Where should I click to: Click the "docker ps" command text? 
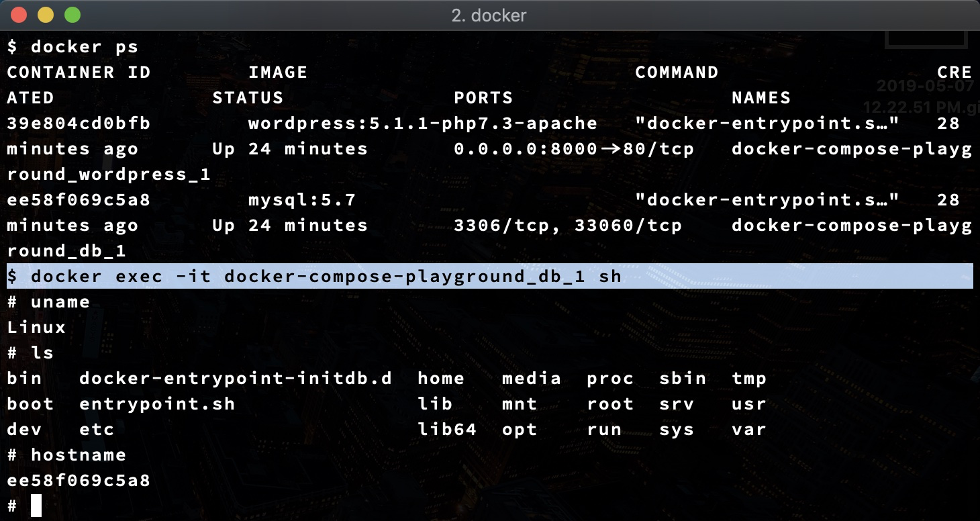click(85, 47)
